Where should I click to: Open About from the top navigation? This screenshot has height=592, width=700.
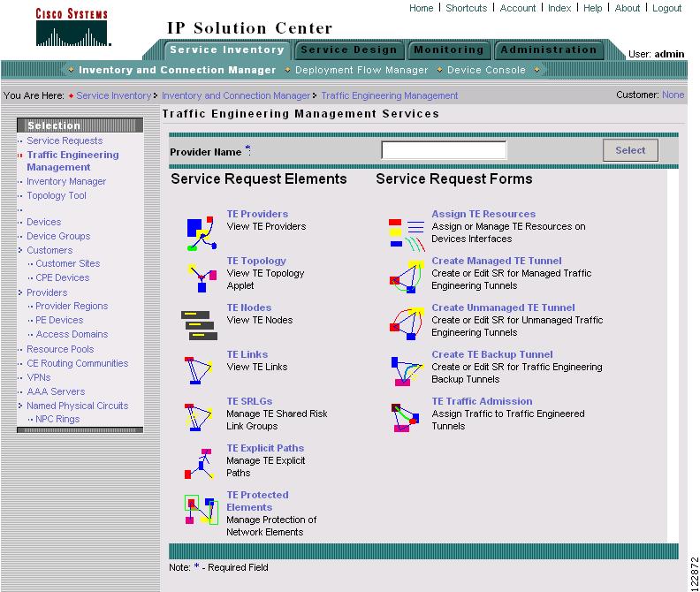628,8
